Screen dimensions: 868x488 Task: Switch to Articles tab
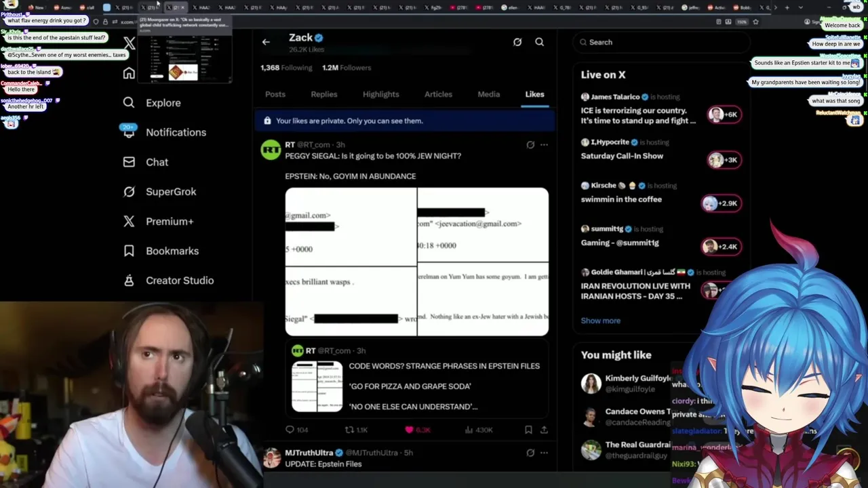pyautogui.click(x=438, y=94)
